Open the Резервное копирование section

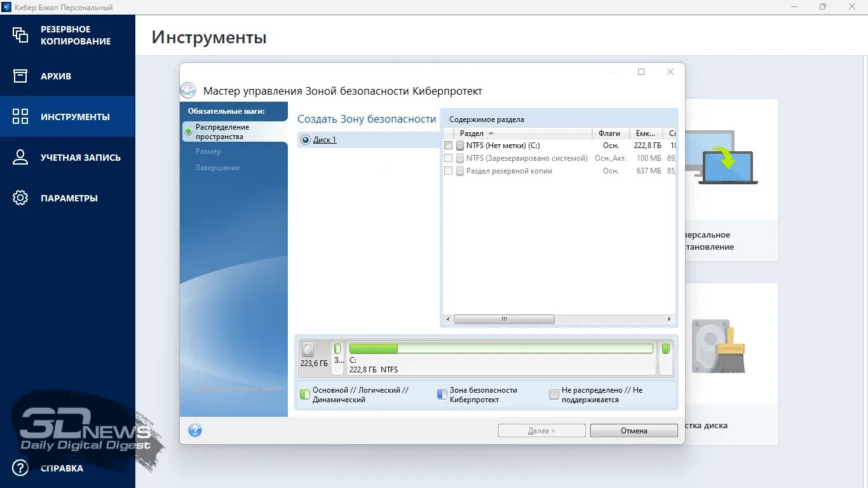[67, 35]
